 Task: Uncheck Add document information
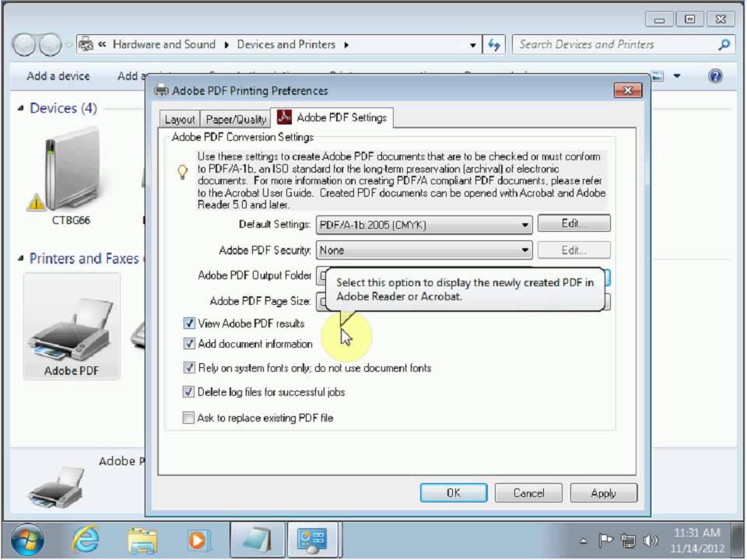click(189, 343)
